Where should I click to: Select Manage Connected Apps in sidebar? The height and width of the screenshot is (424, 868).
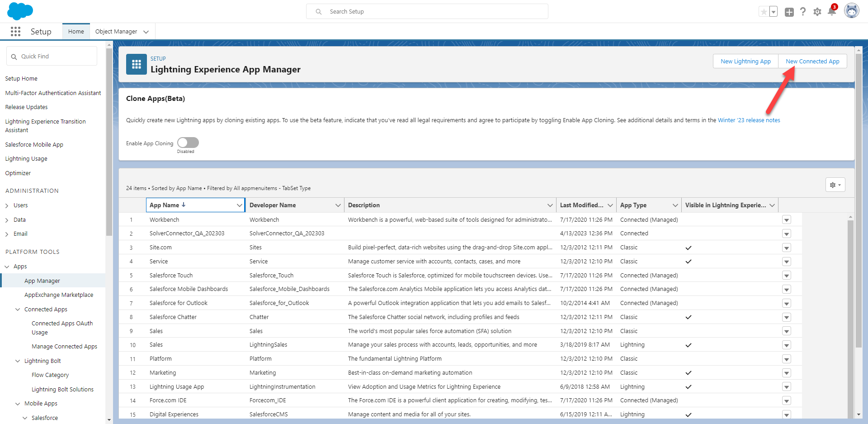click(64, 347)
